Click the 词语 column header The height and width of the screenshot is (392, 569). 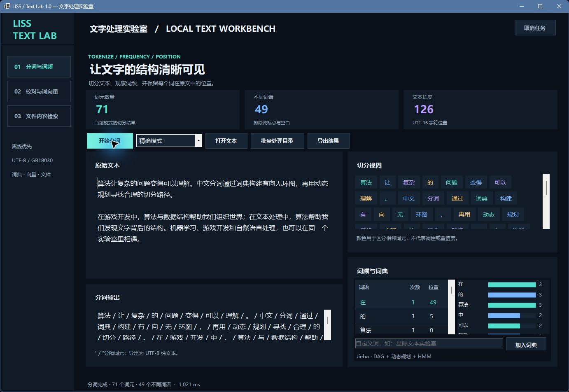364,287
